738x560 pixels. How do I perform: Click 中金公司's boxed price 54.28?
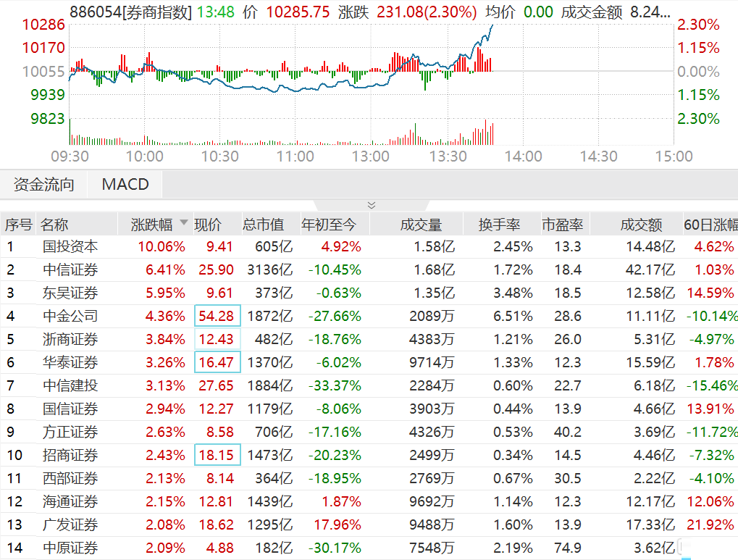(x=218, y=317)
